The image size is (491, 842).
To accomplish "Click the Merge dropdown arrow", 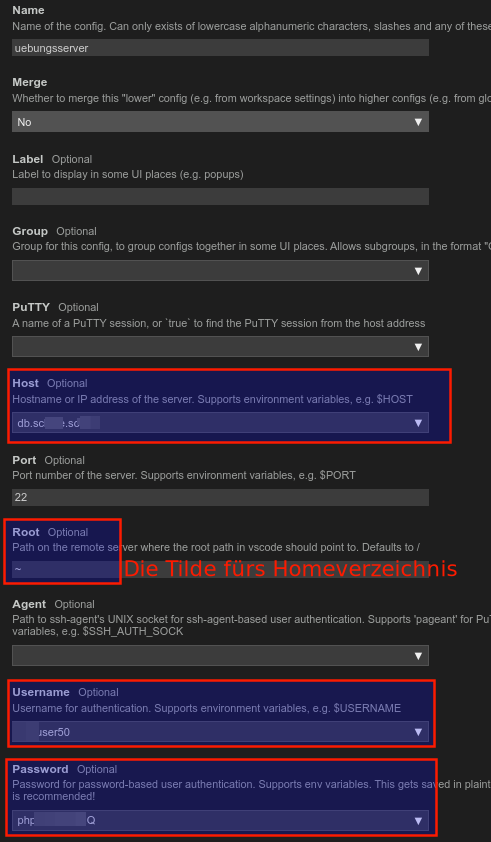I will coord(418,122).
